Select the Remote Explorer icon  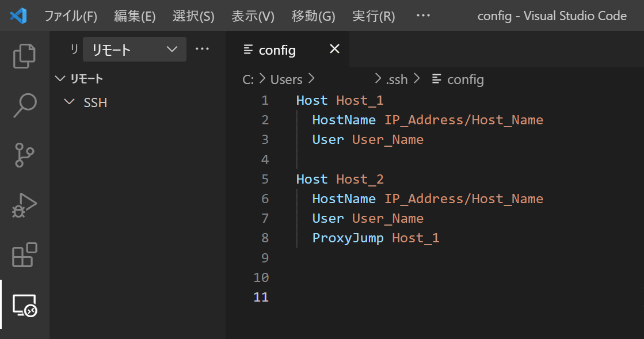[24, 305]
